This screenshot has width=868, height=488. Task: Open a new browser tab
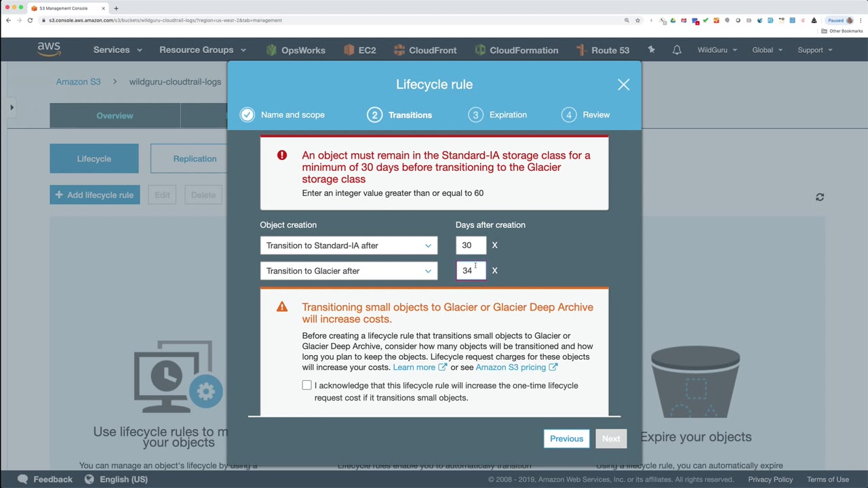(116, 8)
